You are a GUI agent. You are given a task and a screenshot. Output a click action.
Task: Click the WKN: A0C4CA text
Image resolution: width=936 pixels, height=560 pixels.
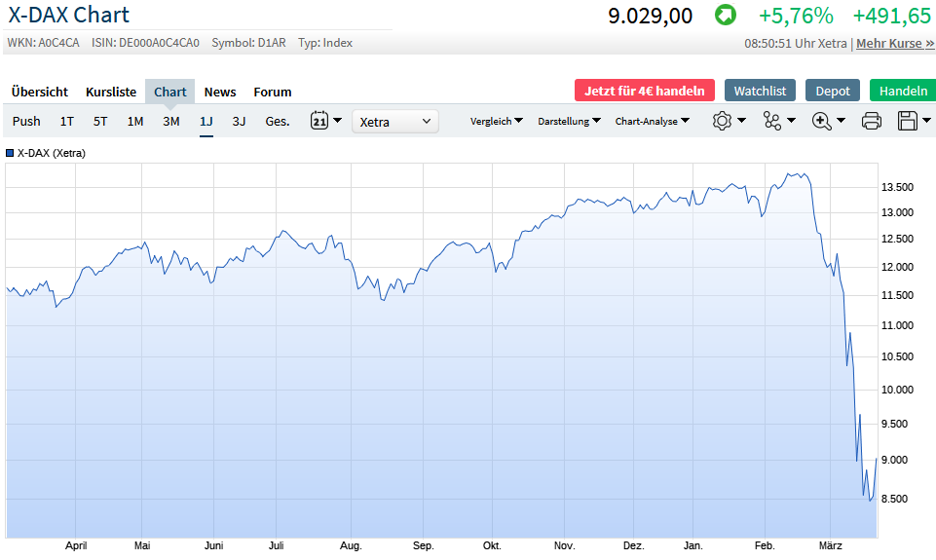[43, 43]
